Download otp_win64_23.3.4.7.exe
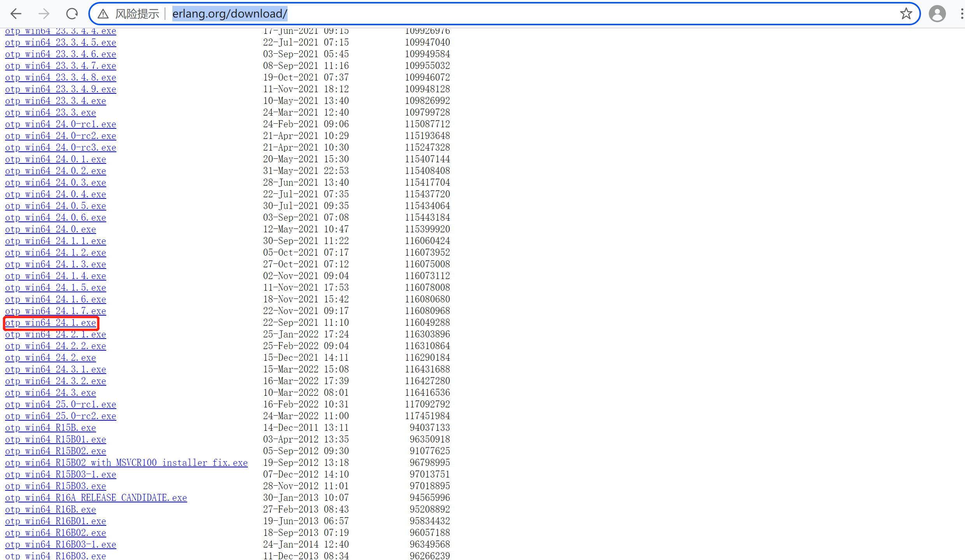This screenshot has width=965, height=560. (x=61, y=66)
